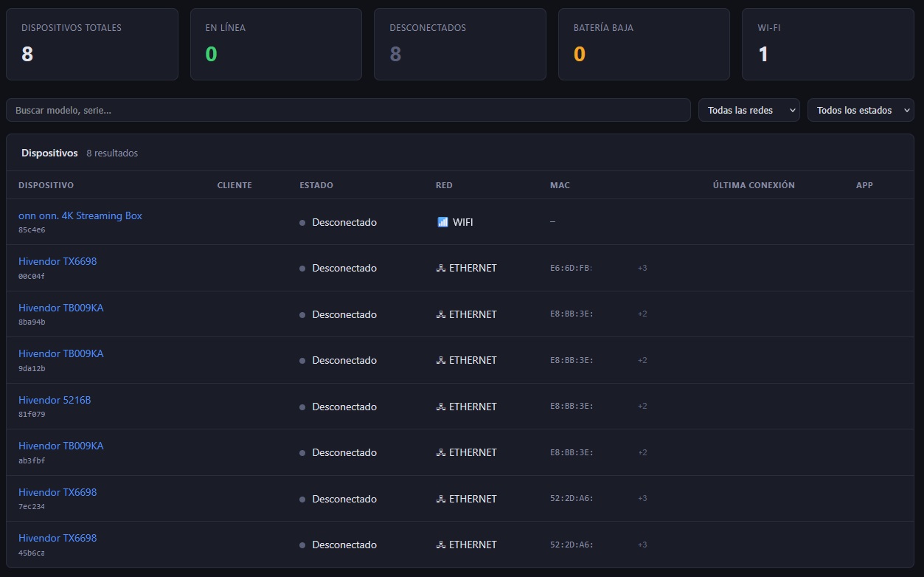Screen dimensions: 924x577
Task: Open the onn onn. 4K Streaming Box device
Action: point(80,215)
